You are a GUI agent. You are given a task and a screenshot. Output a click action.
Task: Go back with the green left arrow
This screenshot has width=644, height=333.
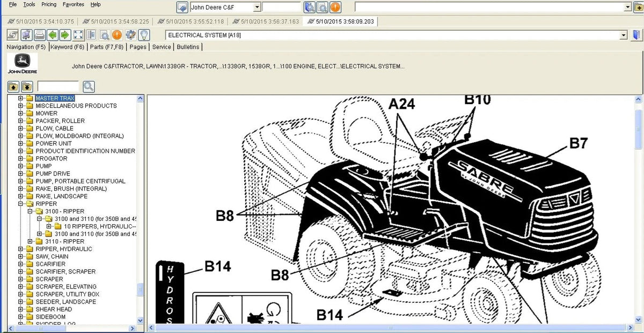52,35
